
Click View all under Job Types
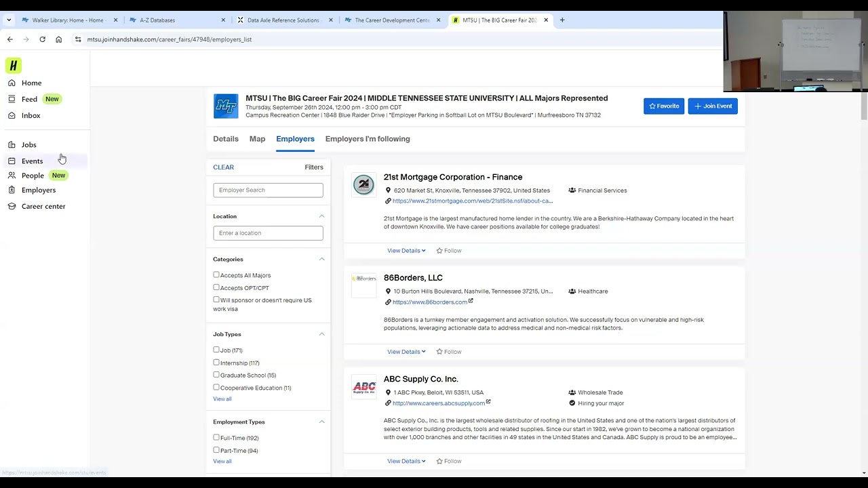tap(222, 399)
